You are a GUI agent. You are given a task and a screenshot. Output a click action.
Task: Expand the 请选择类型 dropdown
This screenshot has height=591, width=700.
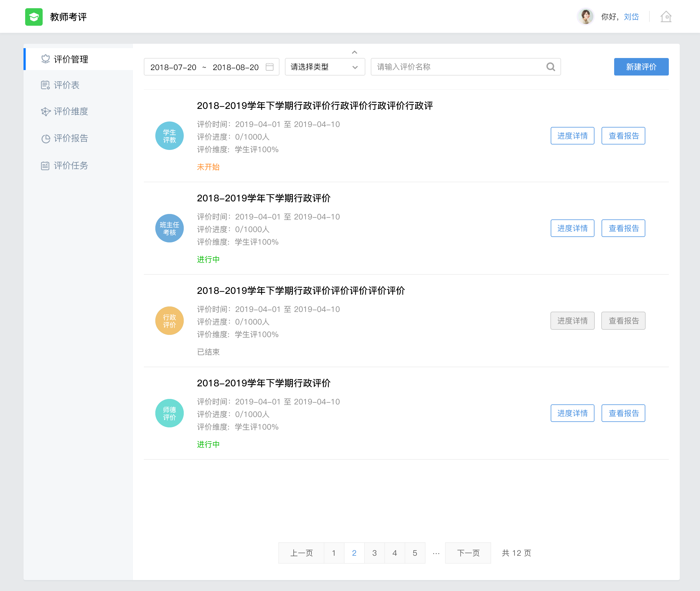pos(324,67)
